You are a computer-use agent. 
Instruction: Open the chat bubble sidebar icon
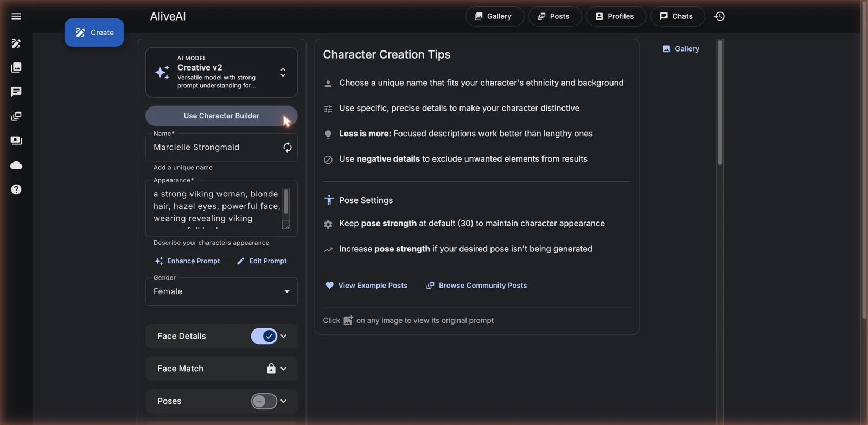click(x=16, y=92)
